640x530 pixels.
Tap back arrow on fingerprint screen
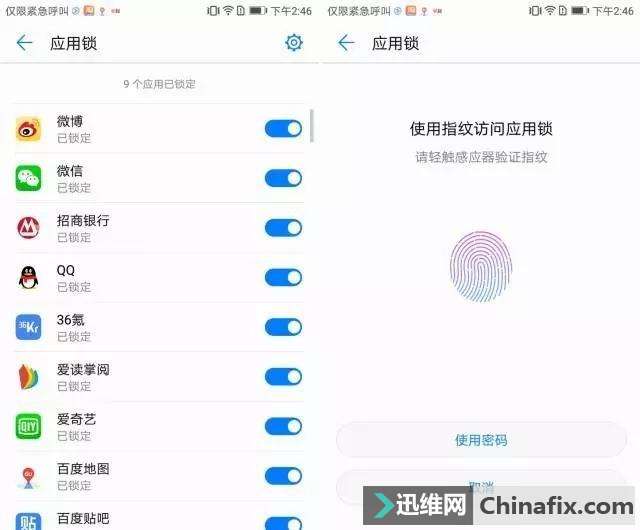pos(346,42)
